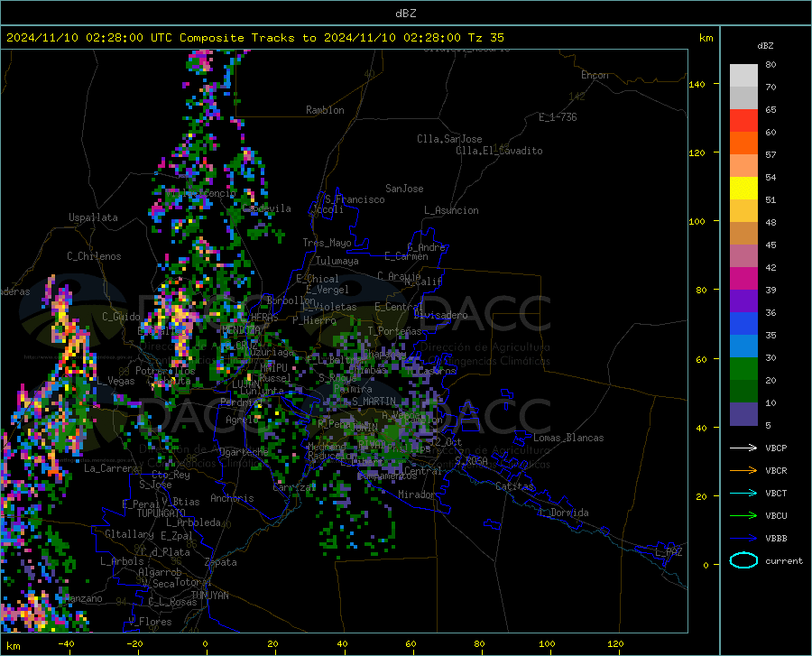Click the Tulumaya map label
Viewport: 812px width, 656px height.
coord(337,261)
